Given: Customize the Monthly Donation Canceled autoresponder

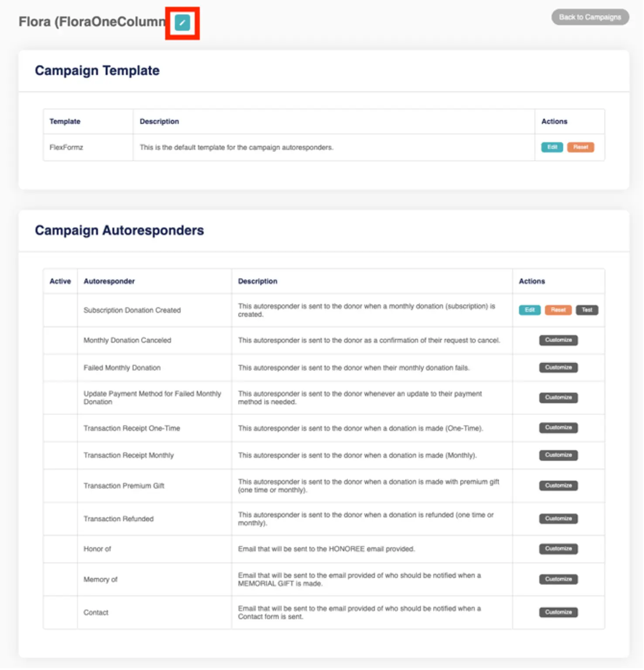Looking at the screenshot, I should click(x=558, y=340).
